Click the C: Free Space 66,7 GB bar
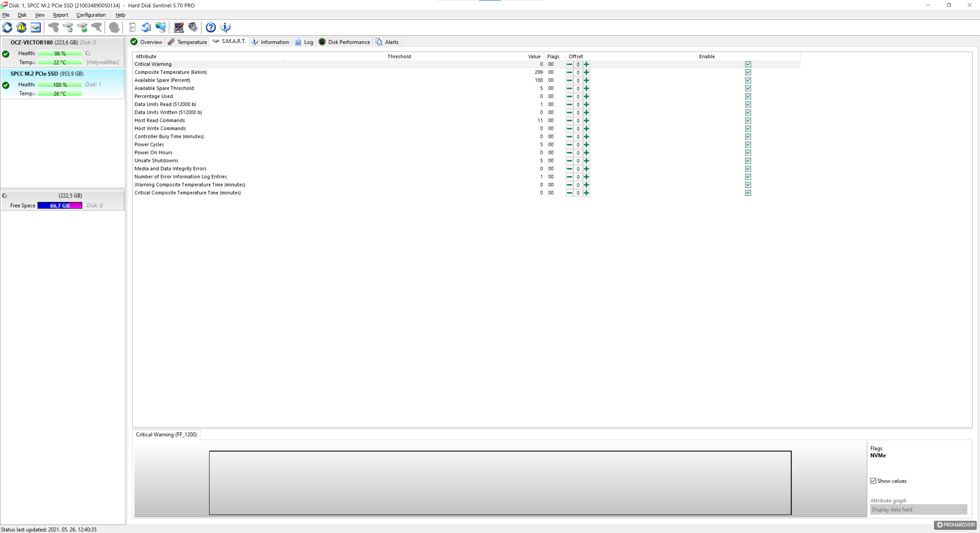 60,206
